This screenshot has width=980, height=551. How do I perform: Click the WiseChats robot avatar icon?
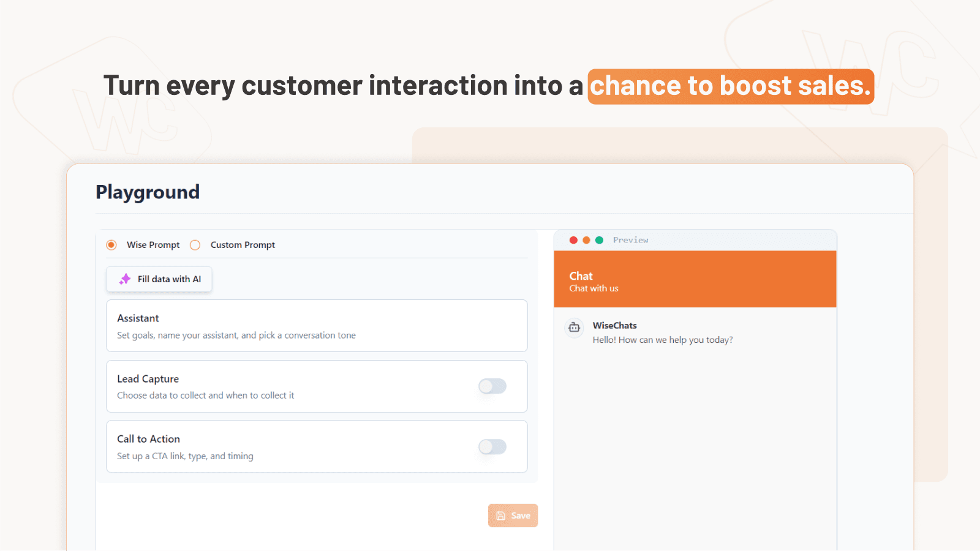[574, 328]
